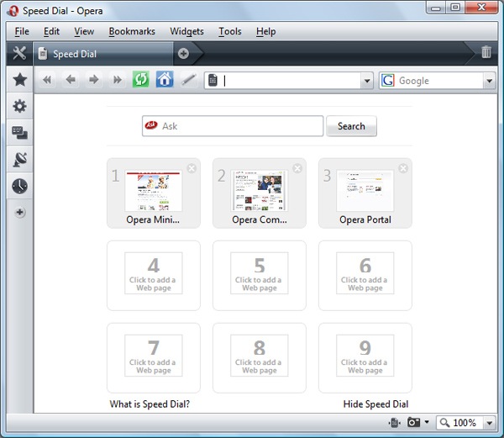Image resolution: width=504 pixels, height=438 pixels.
Task: Toggle fit to width status icon
Action: [395, 423]
